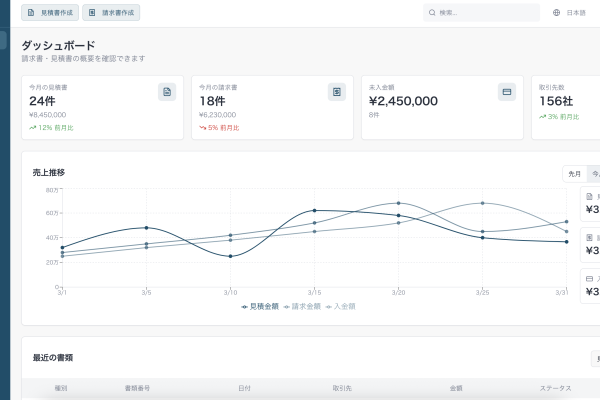Image resolution: width=600 pixels, height=400 pixels.
Task: Click the card icon on 未入金額 card
Action: click(507, 92)
